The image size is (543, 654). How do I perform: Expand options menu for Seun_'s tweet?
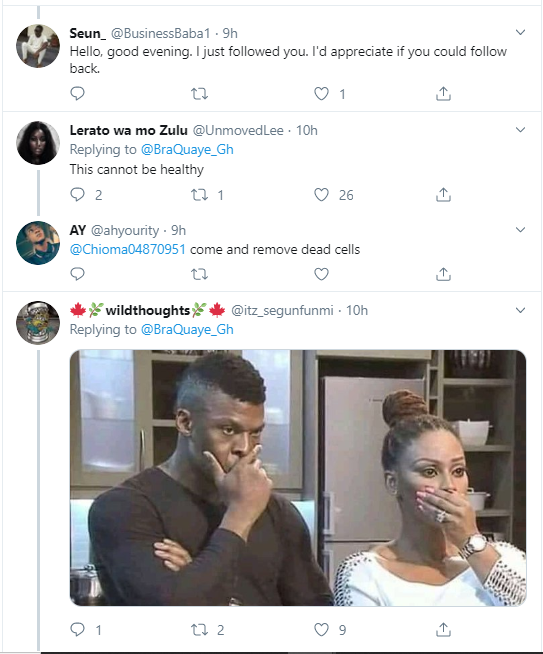pyautogui.click(x=520, y=32)
